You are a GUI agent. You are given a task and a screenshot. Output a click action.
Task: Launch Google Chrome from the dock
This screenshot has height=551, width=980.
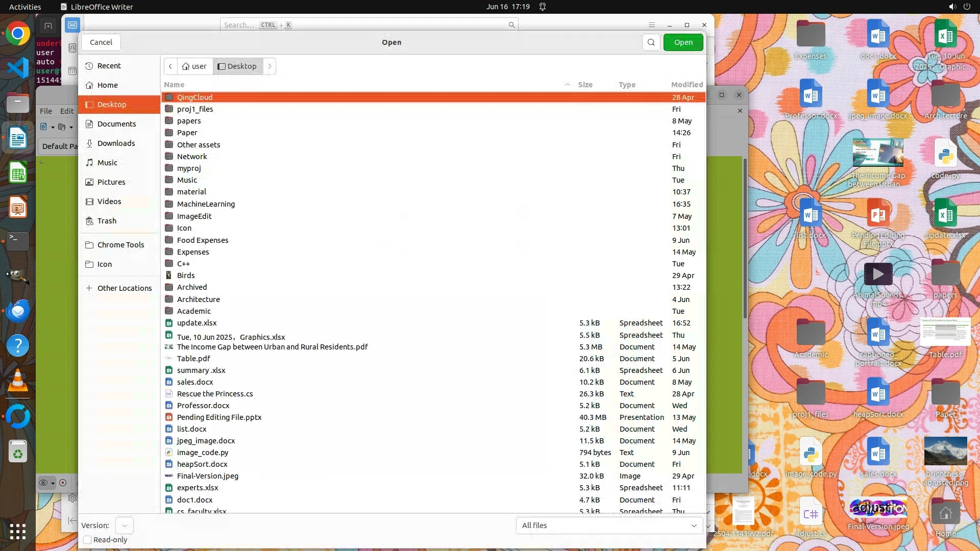18,34
